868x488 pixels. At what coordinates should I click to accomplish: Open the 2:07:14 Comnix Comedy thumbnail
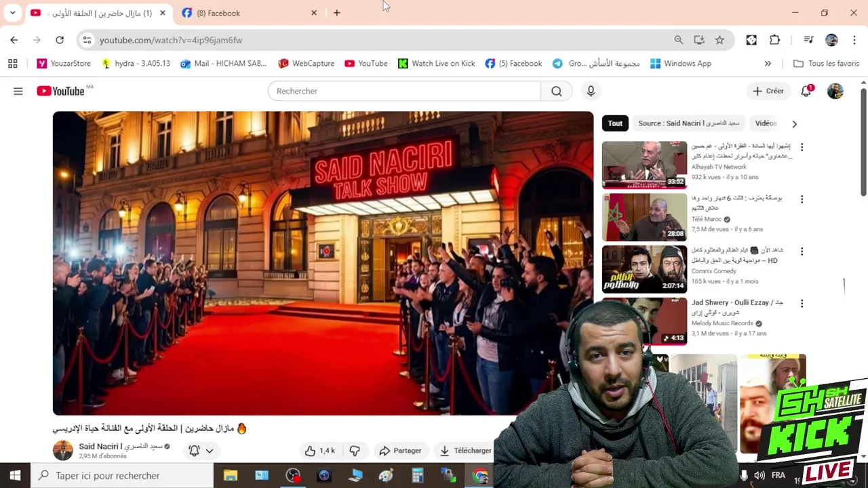coord(644,269)
